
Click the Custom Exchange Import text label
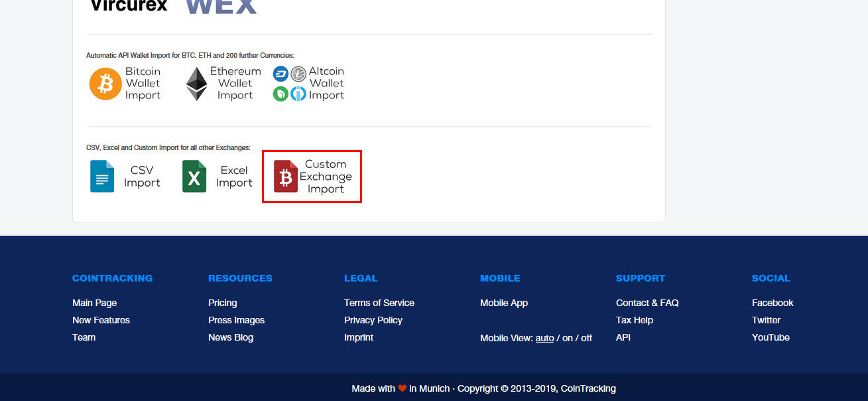[x=326, y=177]
